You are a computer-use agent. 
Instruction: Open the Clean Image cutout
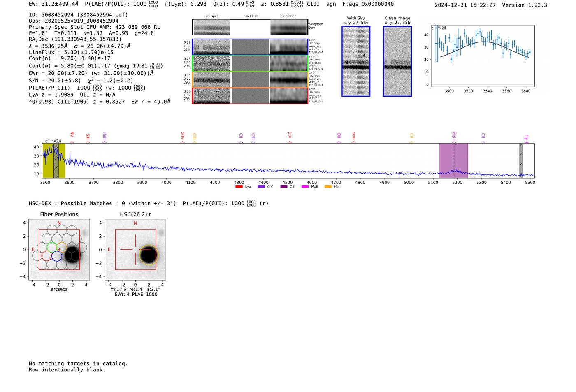click(x=397, y=61)
